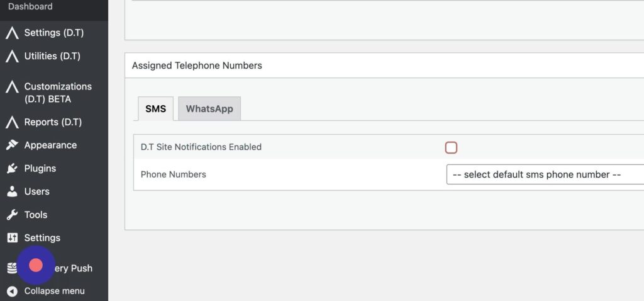The width and height of the screenshot is (644, 301).
Task: Select the SMS tab
Action: point(155,109)
